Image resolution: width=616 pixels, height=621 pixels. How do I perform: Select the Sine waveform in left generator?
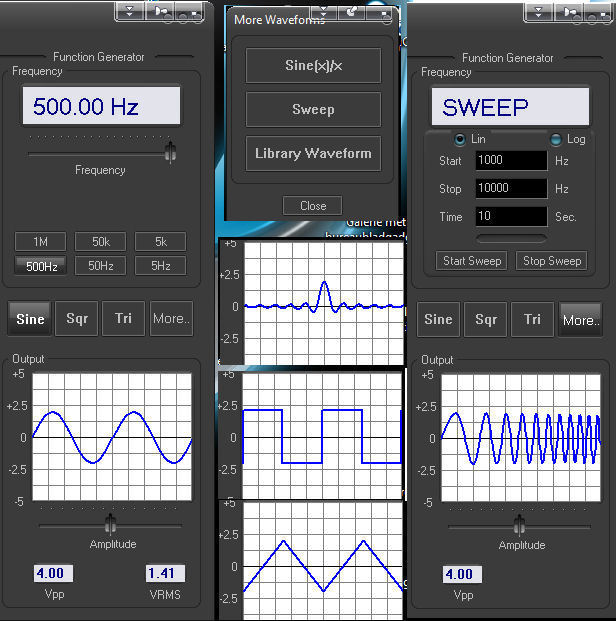pyautogui.click(x=31, y=319)
